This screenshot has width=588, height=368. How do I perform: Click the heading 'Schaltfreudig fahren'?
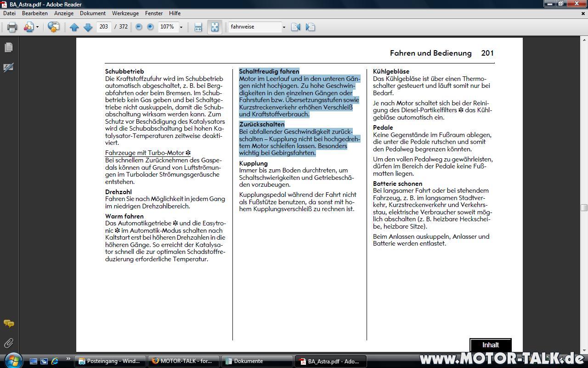point(269,71)
